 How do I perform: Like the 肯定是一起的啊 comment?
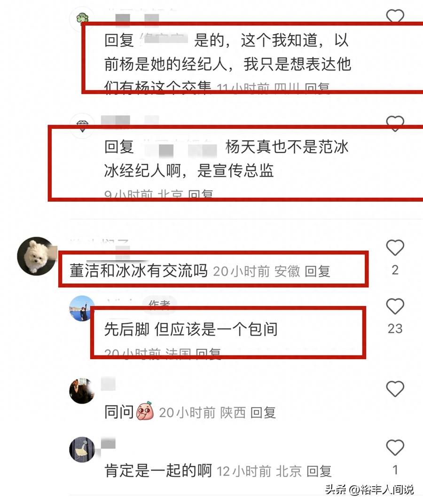point(395,448)
